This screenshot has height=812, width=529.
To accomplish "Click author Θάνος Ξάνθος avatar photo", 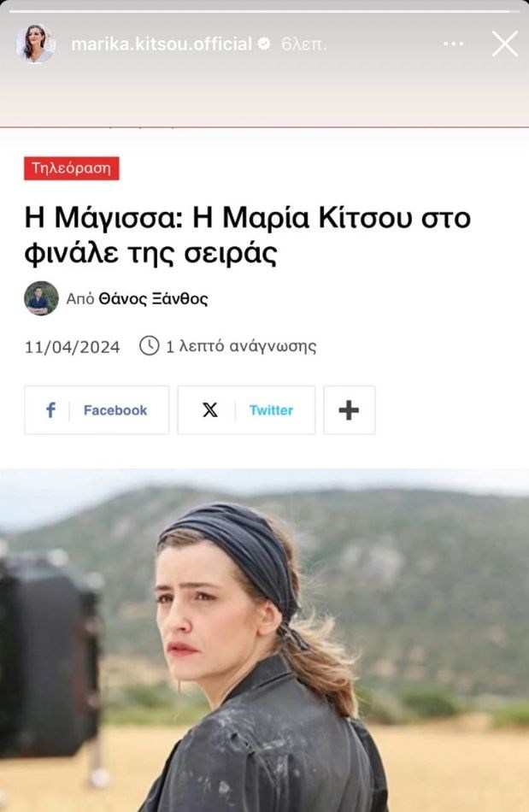I will 41,298.
